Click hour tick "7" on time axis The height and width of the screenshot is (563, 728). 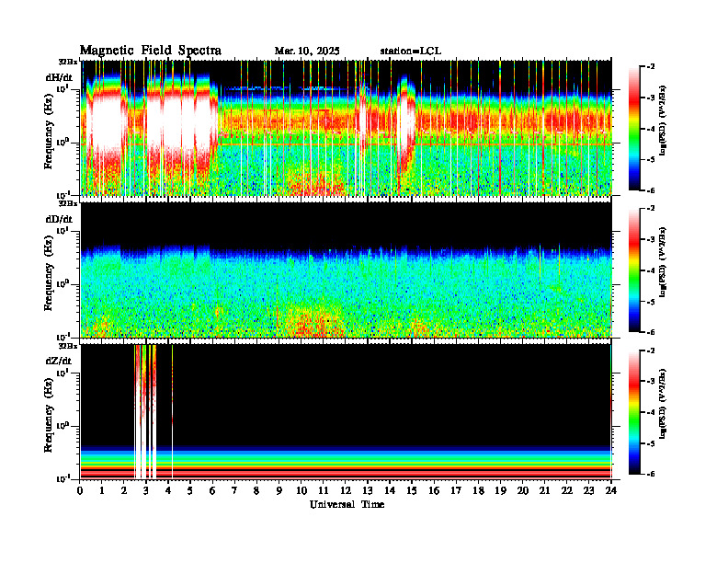click(235, 491)
